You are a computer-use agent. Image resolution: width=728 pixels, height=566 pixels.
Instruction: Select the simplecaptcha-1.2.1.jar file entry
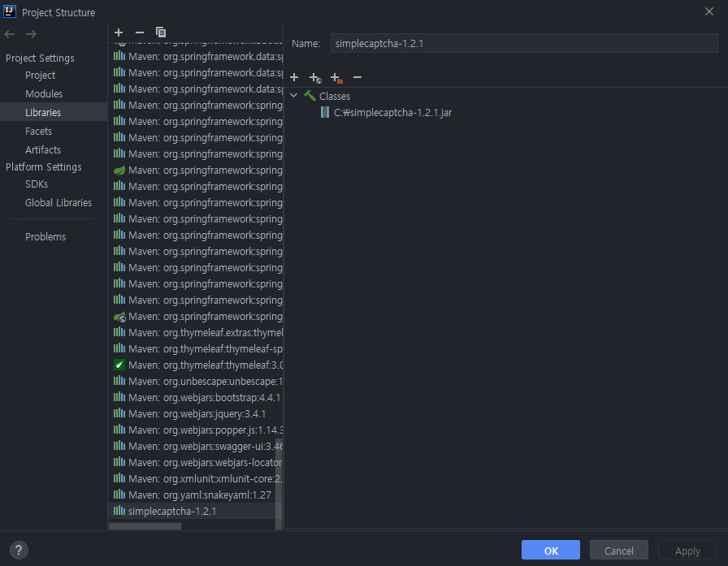coord(386,112)
